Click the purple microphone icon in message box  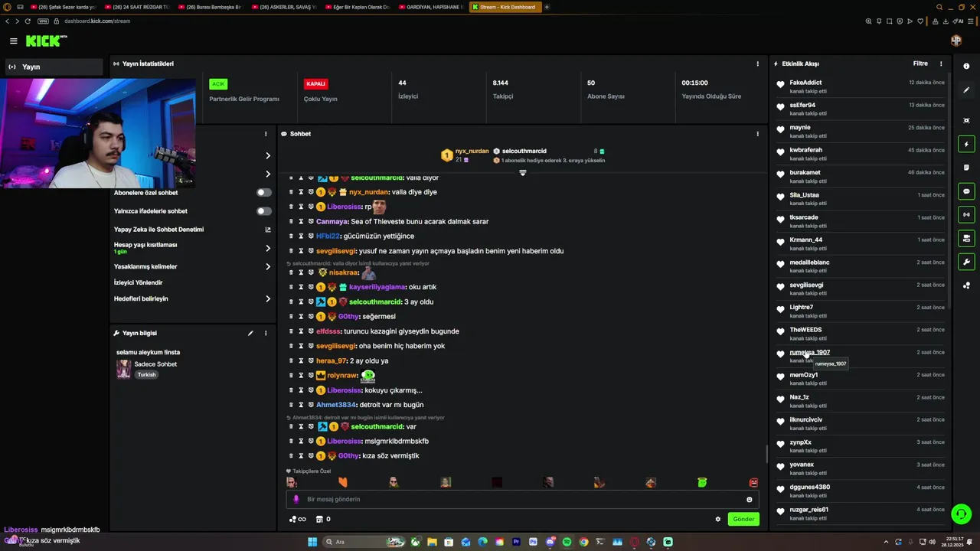coord(296,500)
